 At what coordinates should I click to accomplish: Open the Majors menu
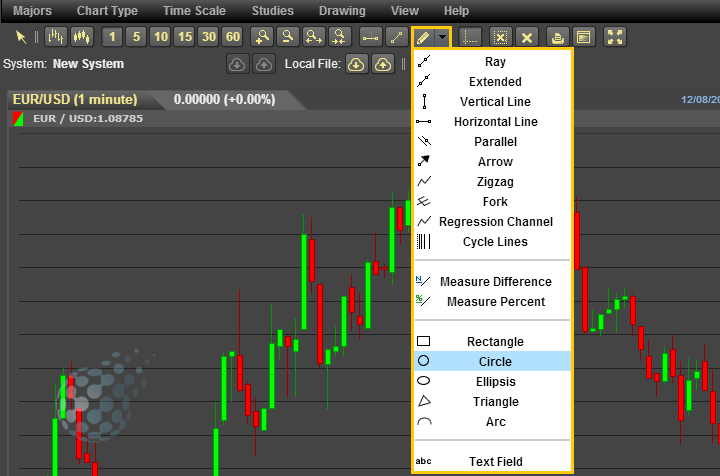click(x=32, y=11)
